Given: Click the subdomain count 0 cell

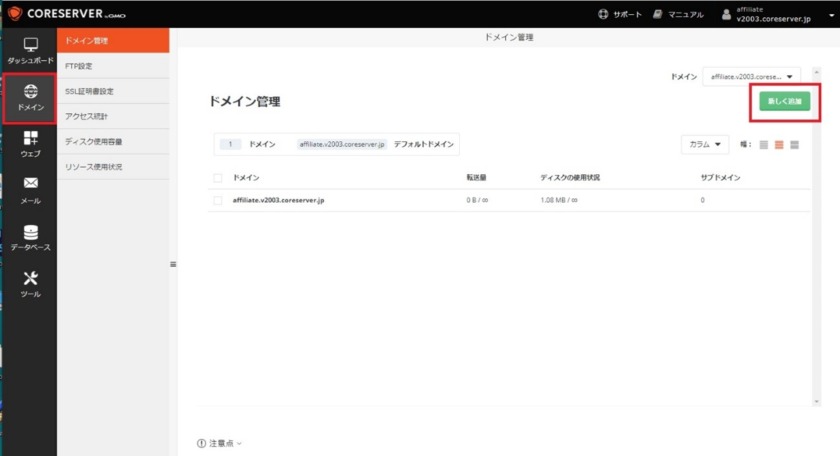Looking at the screenshot, I should [702, 200].
